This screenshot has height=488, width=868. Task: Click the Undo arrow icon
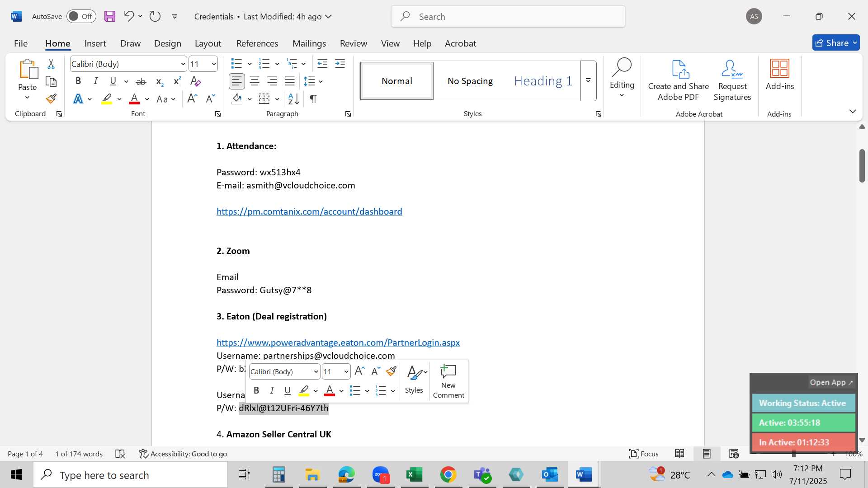click(129, 16)
